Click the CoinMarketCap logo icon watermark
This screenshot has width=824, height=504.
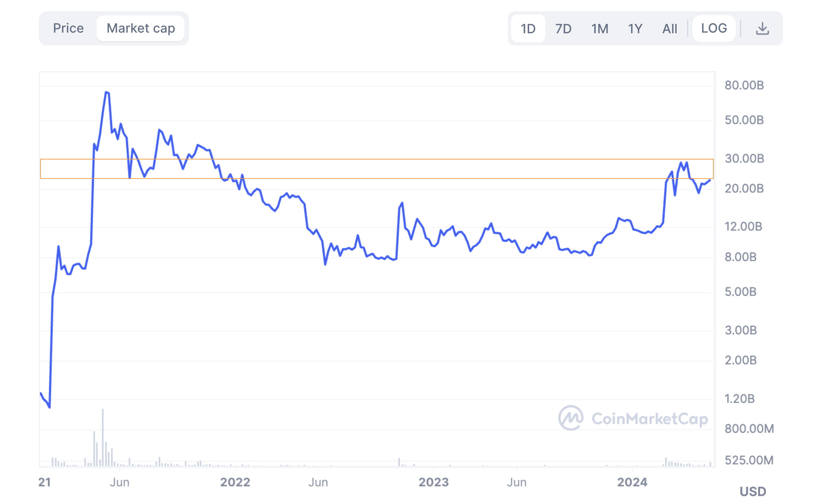pos(570,418)
